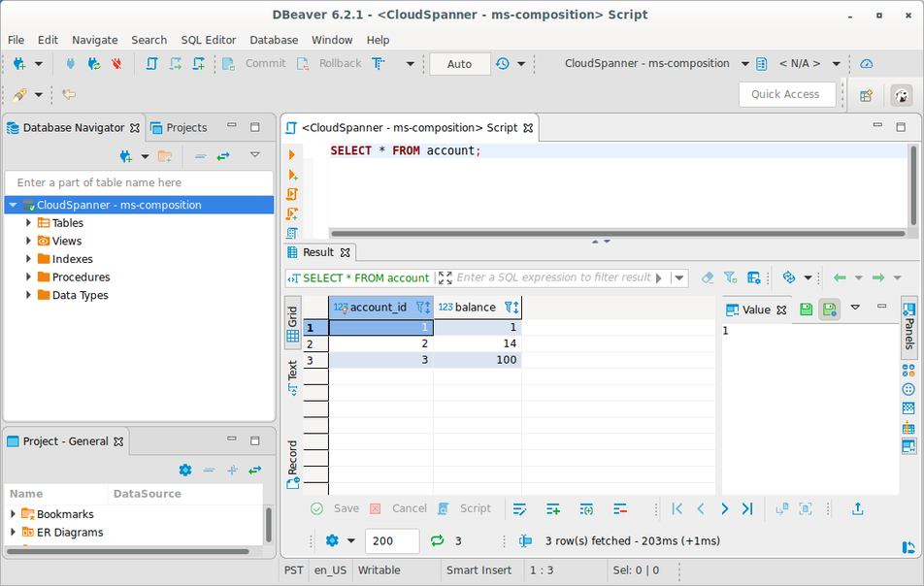Screen dimensions: 924x586
Task: Click the New Connection plug icon in main toolbar
Action: pos(18,64)
